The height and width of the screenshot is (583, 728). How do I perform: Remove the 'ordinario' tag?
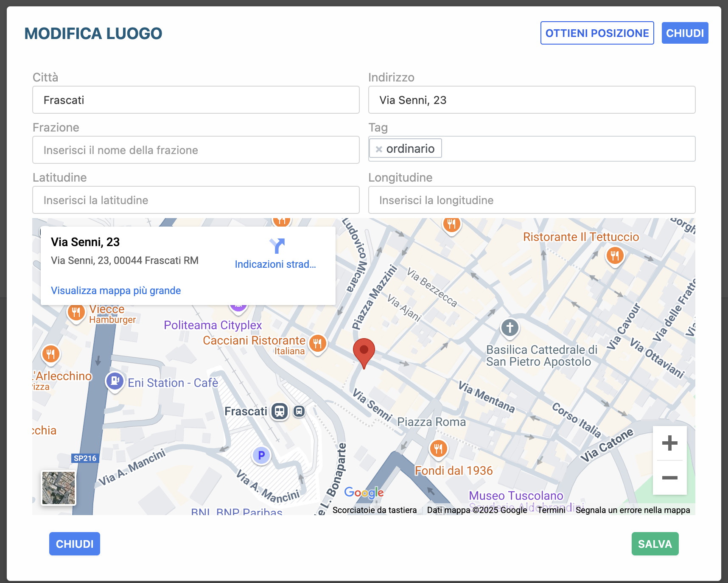coord(379,149)
